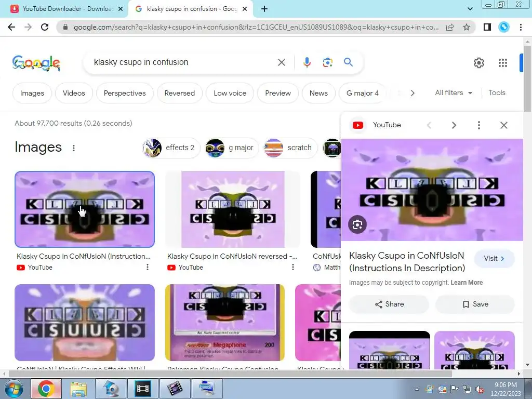Viewport: 532px width, 399px height.
Task: Start a voice search with the microphone
Action: pos(307,62)
